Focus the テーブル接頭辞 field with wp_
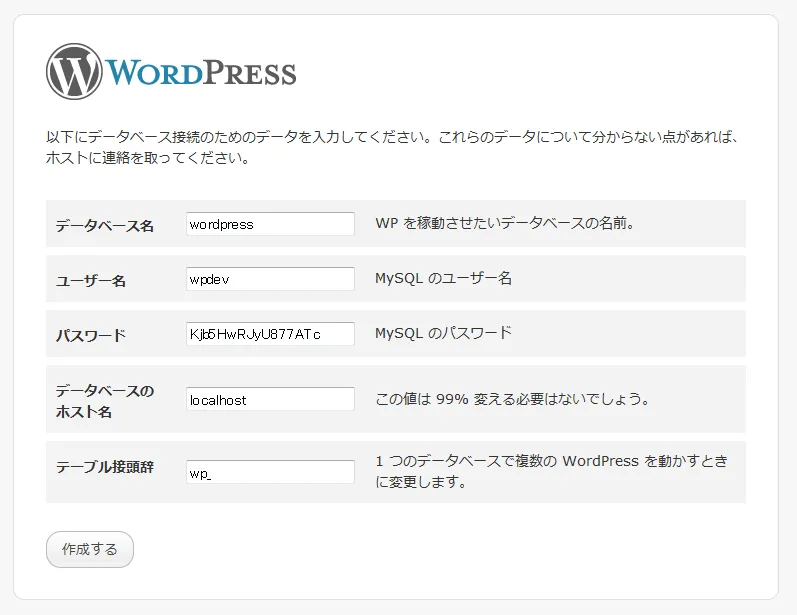Viewport: 797px width, 615px height. click(270, 472)
